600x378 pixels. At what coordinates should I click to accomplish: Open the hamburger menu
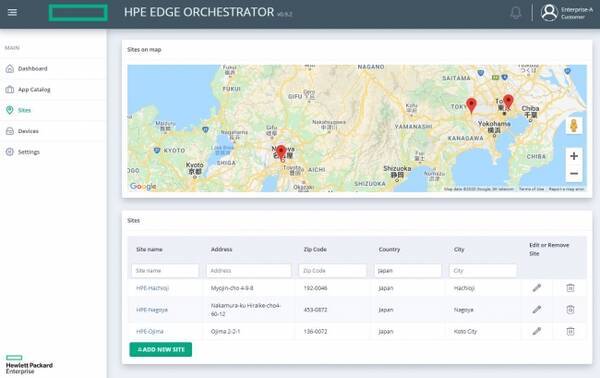pos(12,12)
